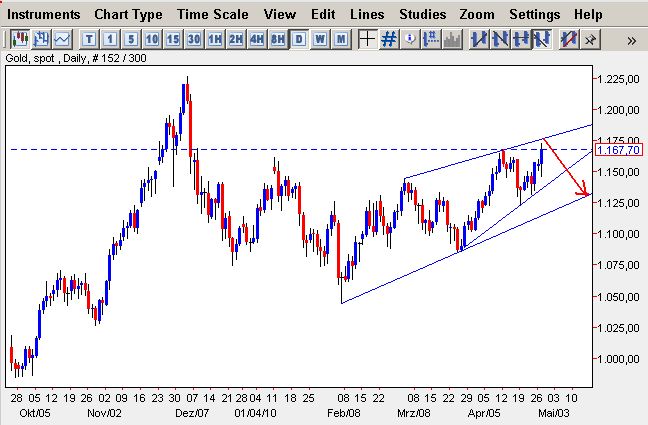Click the 1.167,70 current price label
648x425 pixels.
pos(619,150)
